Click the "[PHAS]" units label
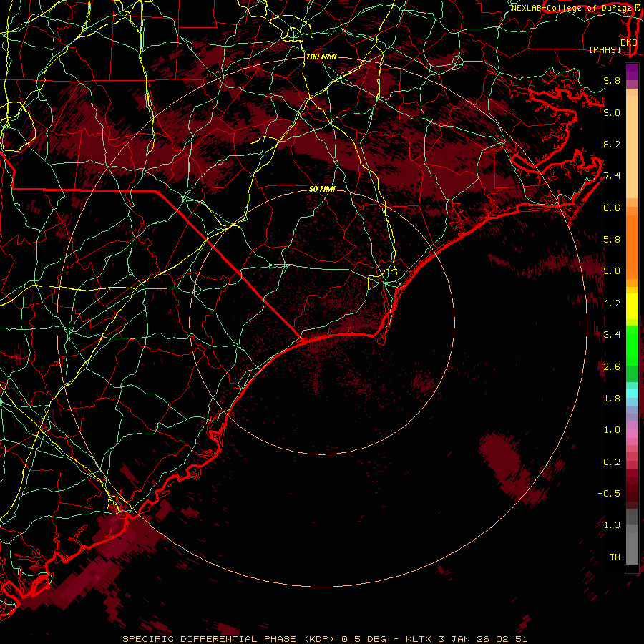Screen dimensions: 644x644 605,49
